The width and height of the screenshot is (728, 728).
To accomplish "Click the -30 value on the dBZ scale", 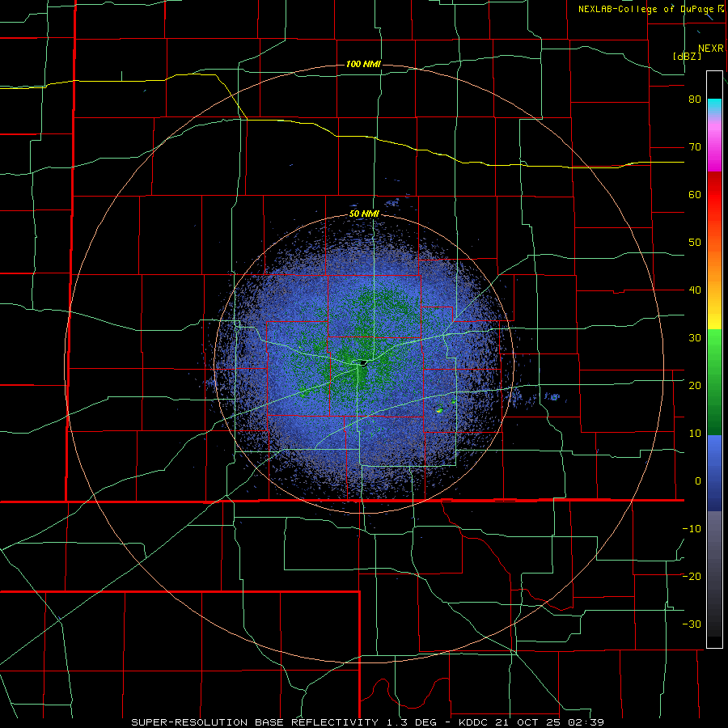I will (x=692, y=624).
